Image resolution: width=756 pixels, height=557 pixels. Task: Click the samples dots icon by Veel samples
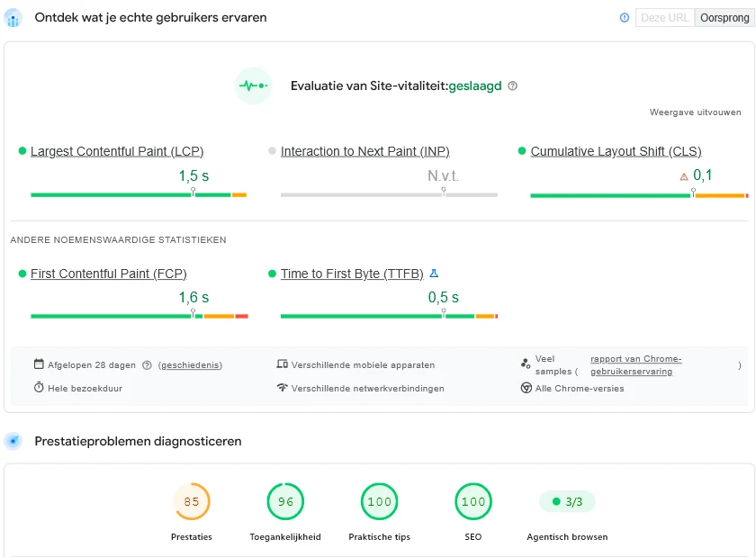coord(526,364)
